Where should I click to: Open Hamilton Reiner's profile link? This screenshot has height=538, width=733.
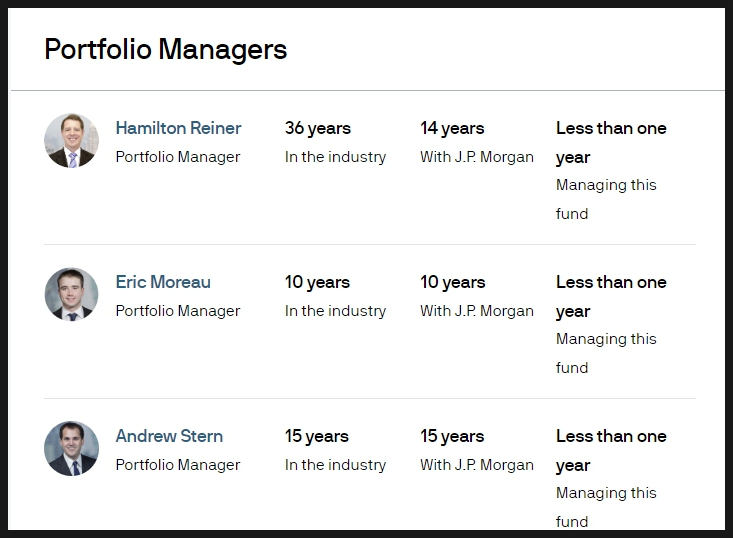(x=178, y=128)
